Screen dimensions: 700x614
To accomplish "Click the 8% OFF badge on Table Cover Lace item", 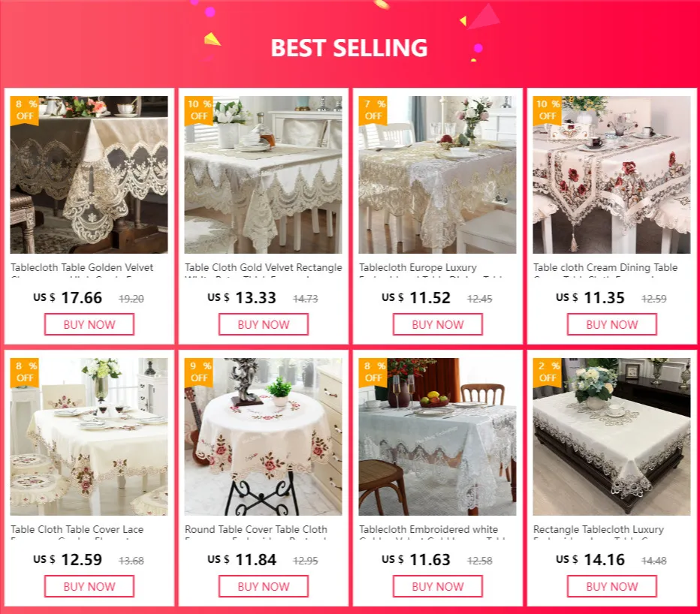I will (25, 372).
